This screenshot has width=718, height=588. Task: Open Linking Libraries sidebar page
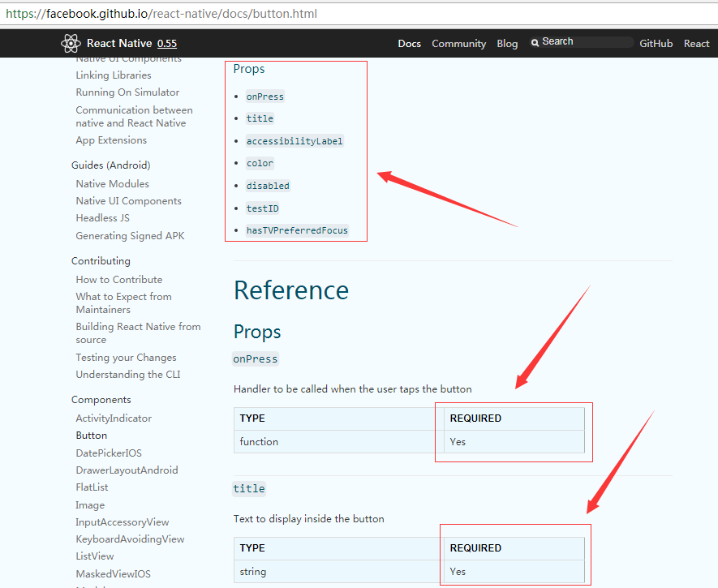[114, 75]
